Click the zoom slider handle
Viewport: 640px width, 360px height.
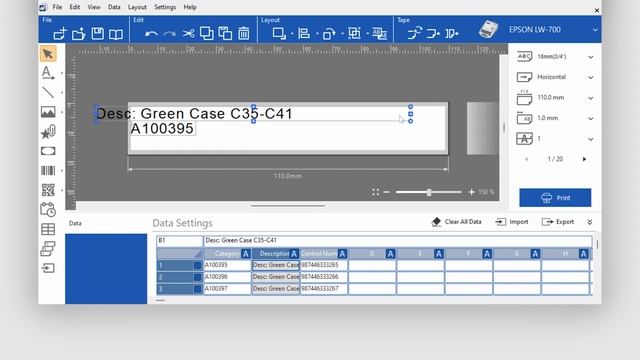pyautogui.click(x=429, y=192)
